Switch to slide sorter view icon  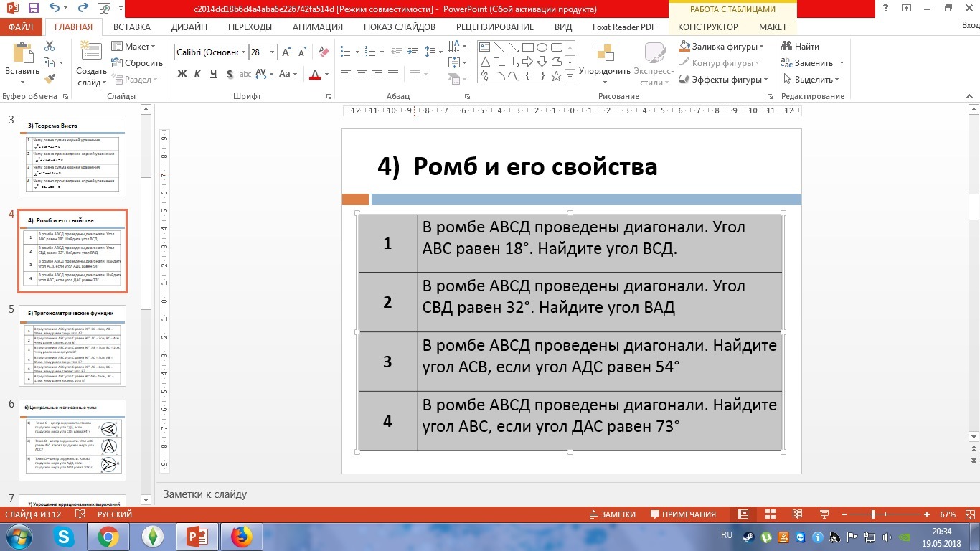pos(771,514)
